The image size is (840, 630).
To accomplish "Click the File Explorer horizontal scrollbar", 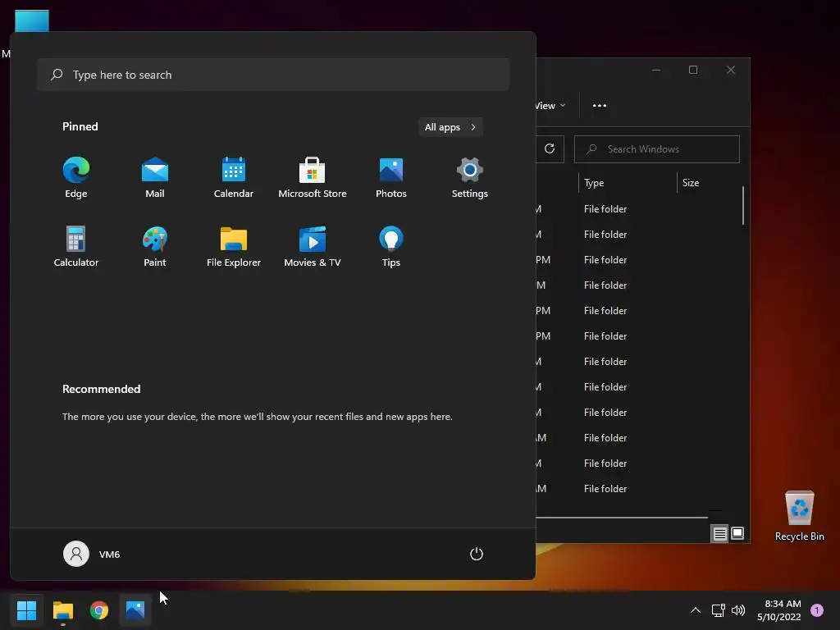I will 622,518.
